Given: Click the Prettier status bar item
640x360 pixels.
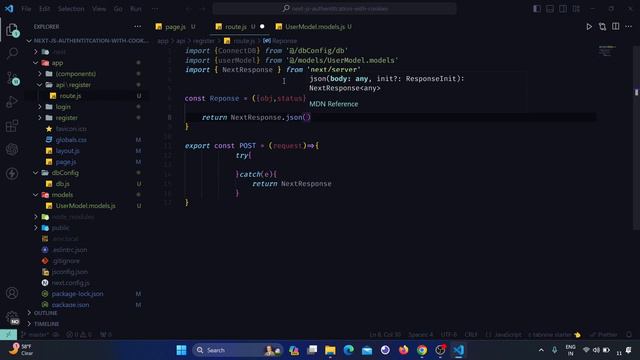Looking at the screenshot, I should 604,335.
